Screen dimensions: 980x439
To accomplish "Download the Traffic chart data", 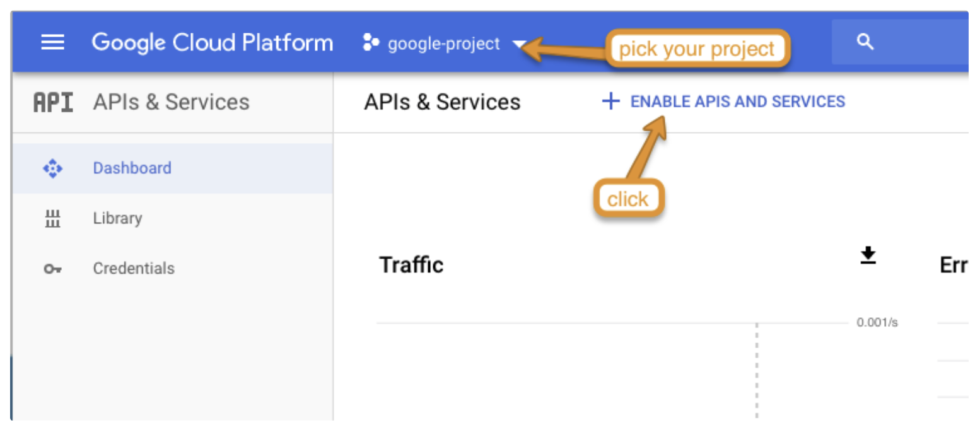I will 868,255.
